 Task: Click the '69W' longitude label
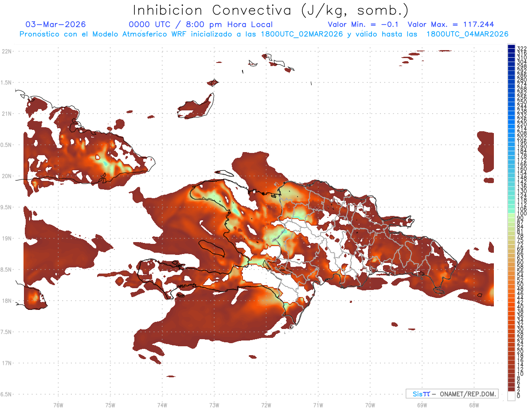tap(422, 404)
